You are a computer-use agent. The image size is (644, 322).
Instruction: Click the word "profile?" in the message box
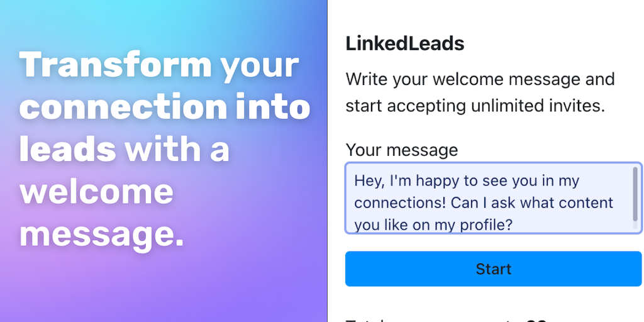[x=487, y=225]
